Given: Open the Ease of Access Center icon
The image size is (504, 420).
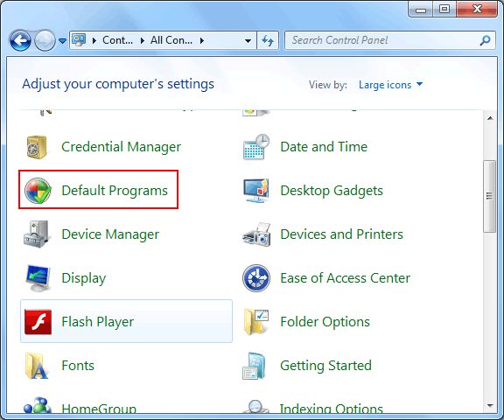Looking at the screenshot, I should point(256,278).
